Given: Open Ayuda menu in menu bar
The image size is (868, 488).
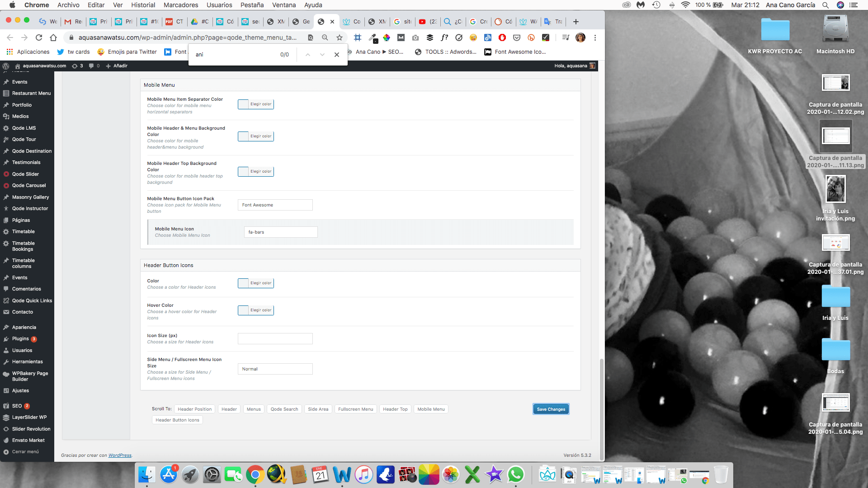Looking at the screenshot, I should 313,5.
